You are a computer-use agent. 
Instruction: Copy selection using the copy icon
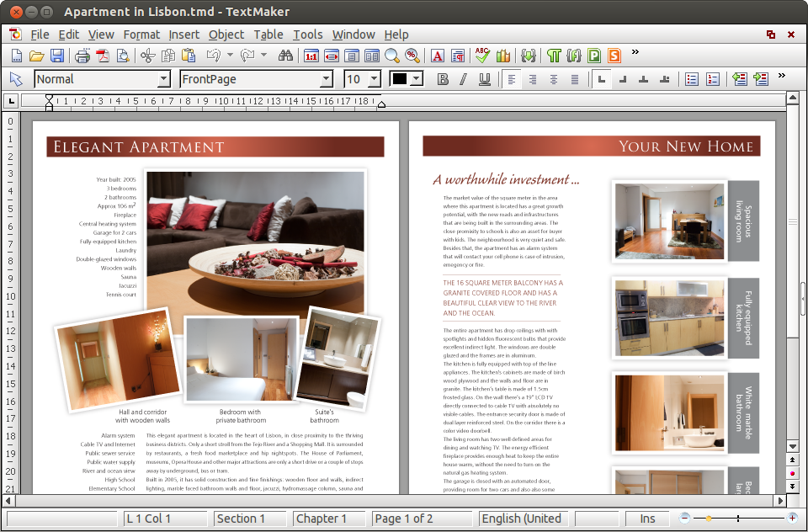(x=168, y=56)
